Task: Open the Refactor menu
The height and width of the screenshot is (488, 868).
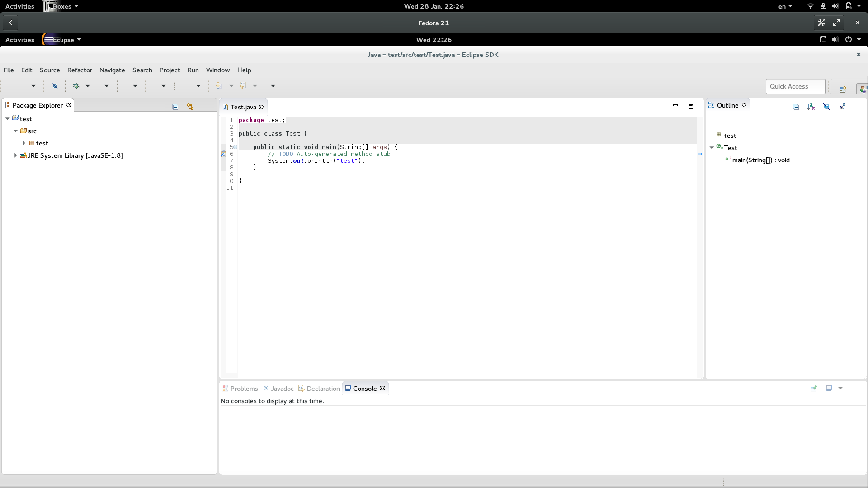Action: click(80, 70)
